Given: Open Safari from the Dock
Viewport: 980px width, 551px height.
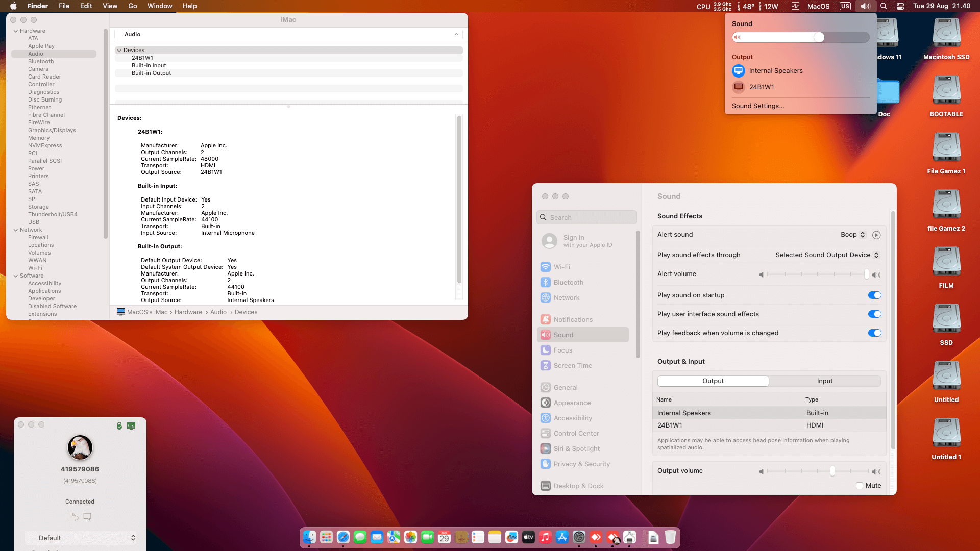Looking at the screenshot, I should [343, 537].
